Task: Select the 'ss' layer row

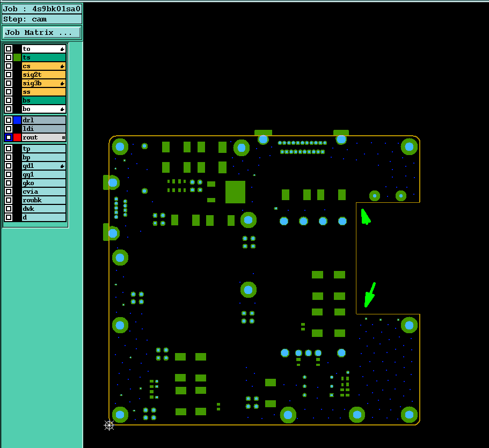Action: [43, 92]
